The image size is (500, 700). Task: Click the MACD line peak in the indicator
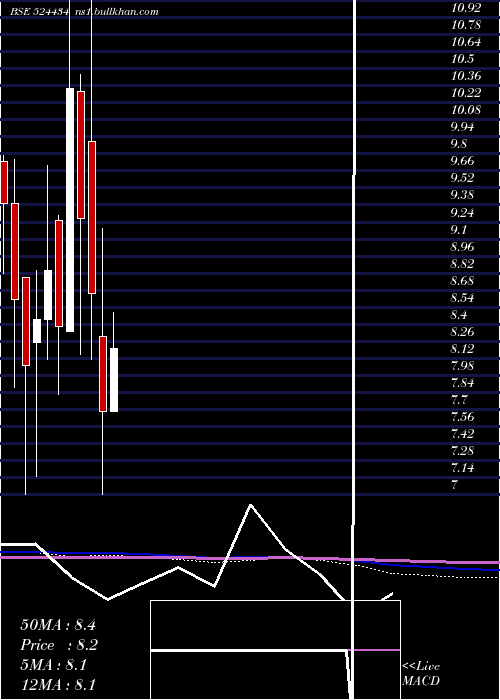(x=251, y=505)
